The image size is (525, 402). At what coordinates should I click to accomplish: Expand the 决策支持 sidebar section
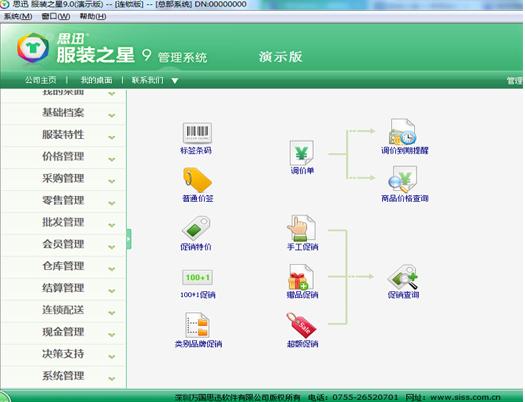tap(63, 354)
